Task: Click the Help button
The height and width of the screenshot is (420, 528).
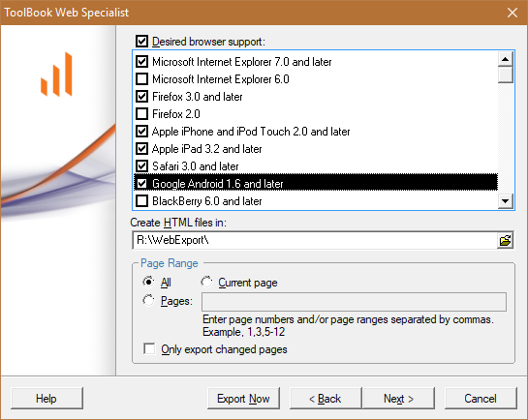Action: [x=47, y=399]
